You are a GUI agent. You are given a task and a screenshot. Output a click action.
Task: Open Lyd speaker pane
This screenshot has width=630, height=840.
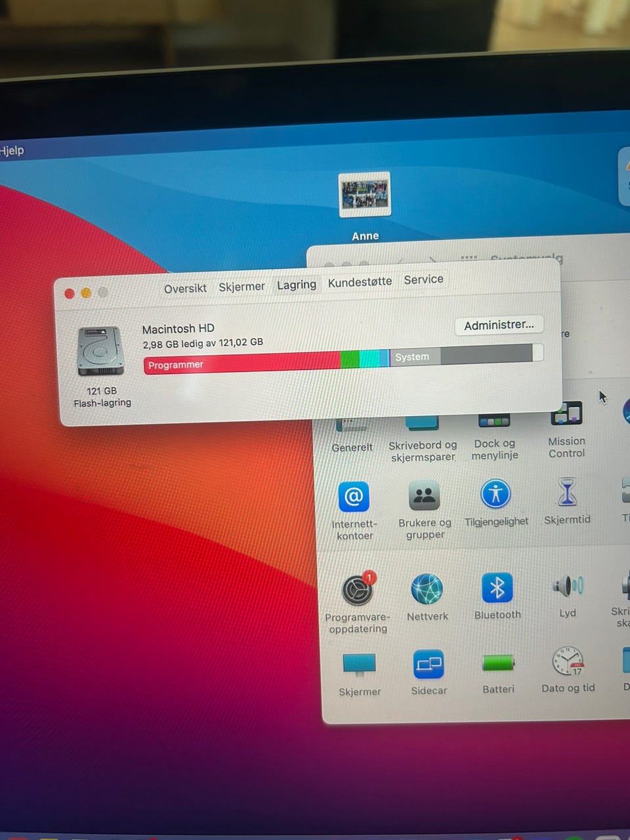(x=568, y=595)
